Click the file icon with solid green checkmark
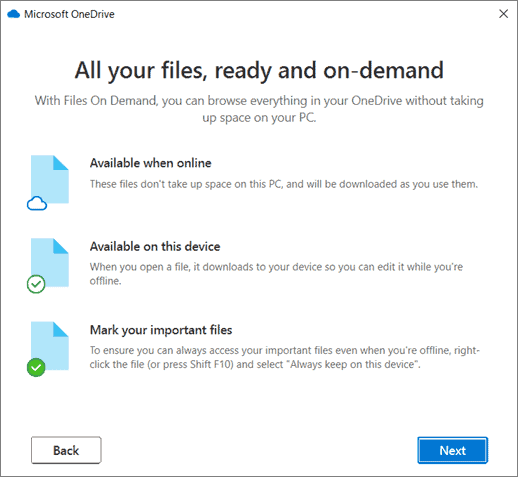The height and width of the screenshot is (477, 518). point(48,349)
